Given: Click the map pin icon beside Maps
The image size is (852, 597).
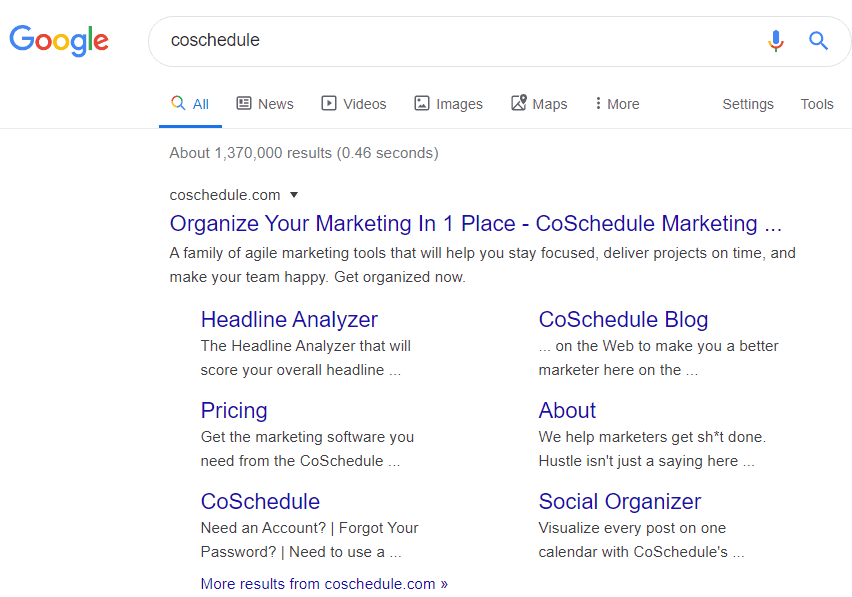Looking at the screenshot, I should click(518, 102).
